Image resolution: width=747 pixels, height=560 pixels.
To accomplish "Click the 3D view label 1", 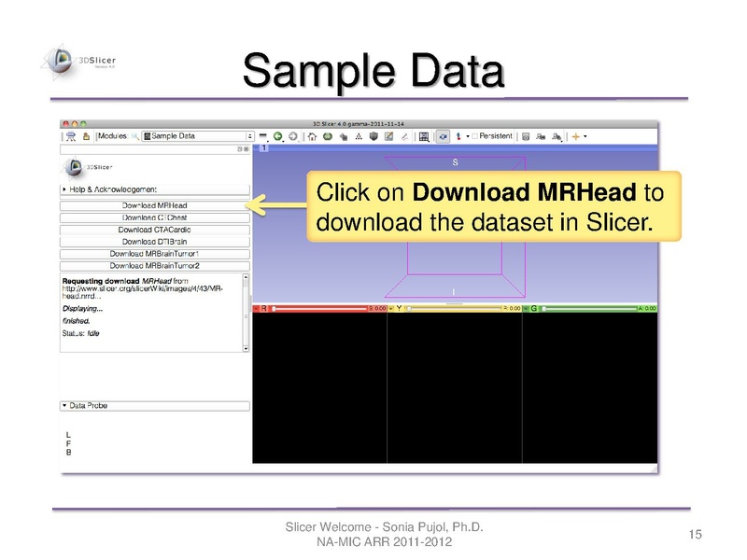I will [264, 148].
